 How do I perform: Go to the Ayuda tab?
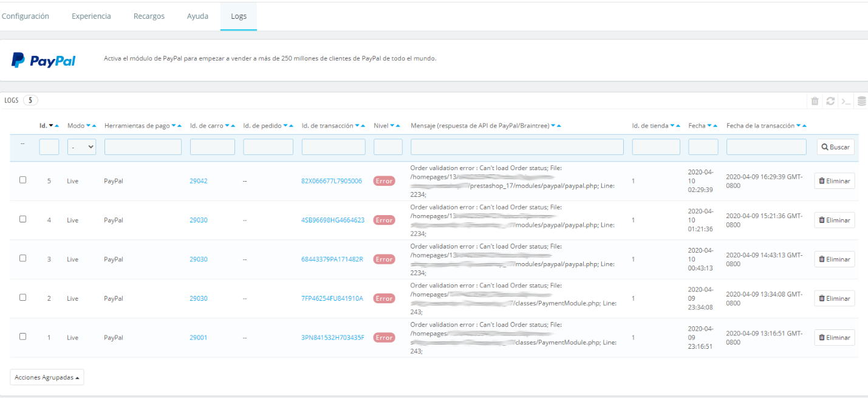tap(197, 16)
